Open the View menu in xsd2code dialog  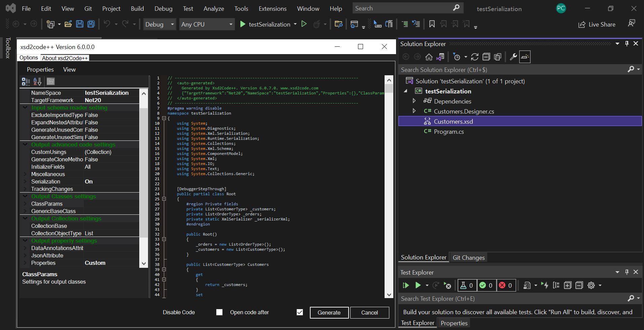tap(69, 70)
